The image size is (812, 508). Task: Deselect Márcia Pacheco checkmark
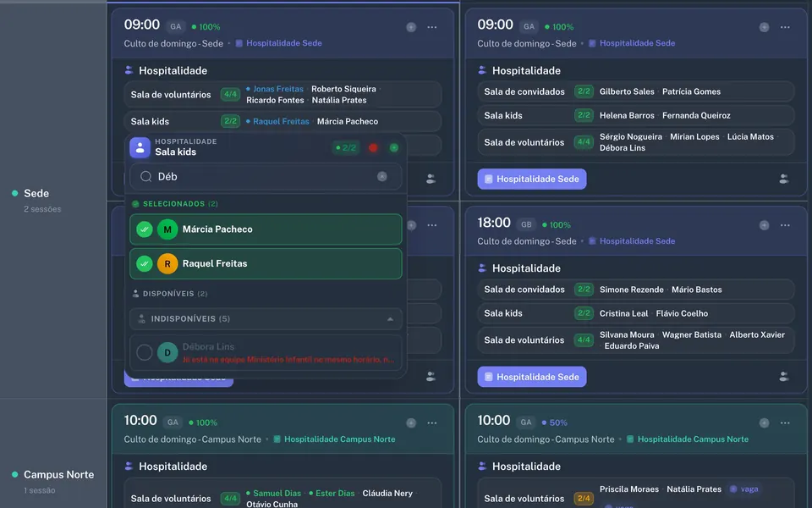(x=145, y=229)
